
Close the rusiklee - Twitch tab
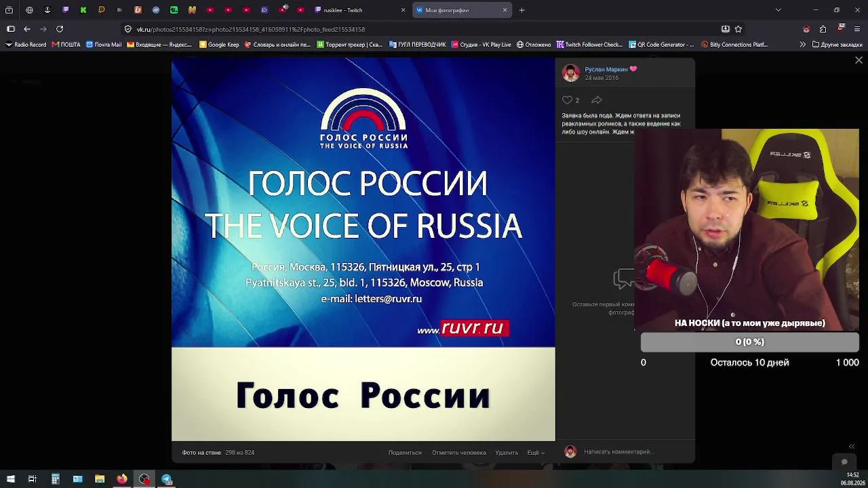pos(403,10)
